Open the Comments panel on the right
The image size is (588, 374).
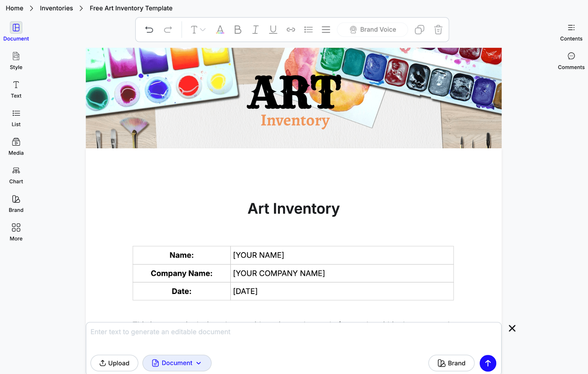point(570,61)
